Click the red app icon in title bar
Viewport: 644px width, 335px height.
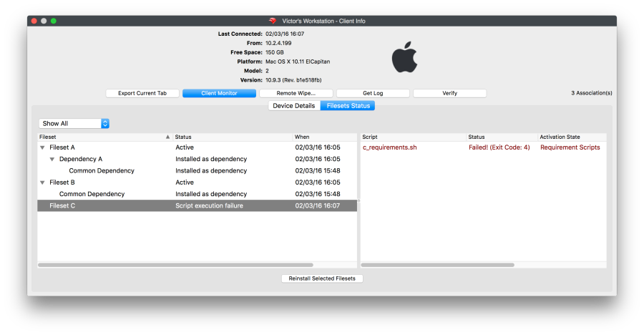[273, 21]
